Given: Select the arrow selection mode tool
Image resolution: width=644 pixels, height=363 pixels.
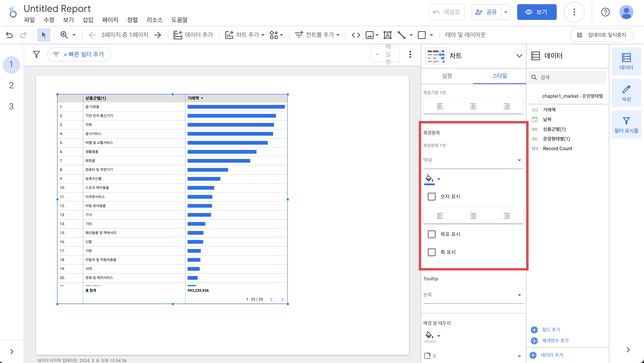Looking at the screenshot, I should (44, 35).
